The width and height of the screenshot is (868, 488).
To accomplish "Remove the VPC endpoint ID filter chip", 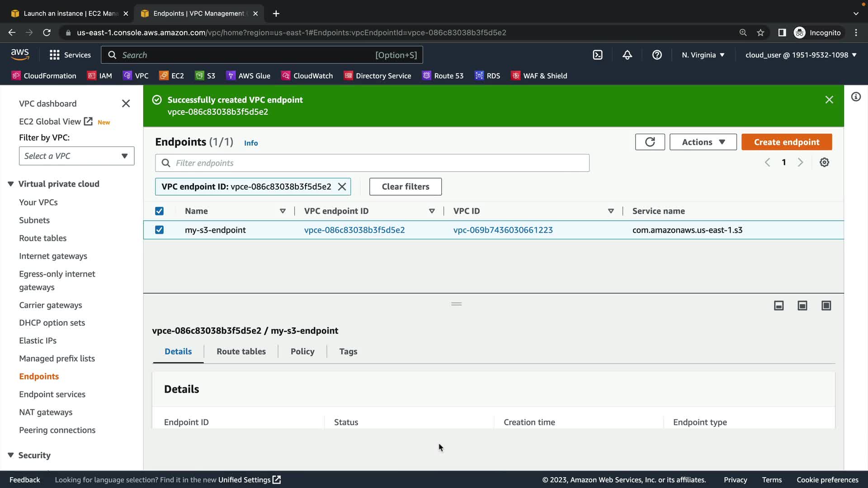I will click(x=342, y=187).
